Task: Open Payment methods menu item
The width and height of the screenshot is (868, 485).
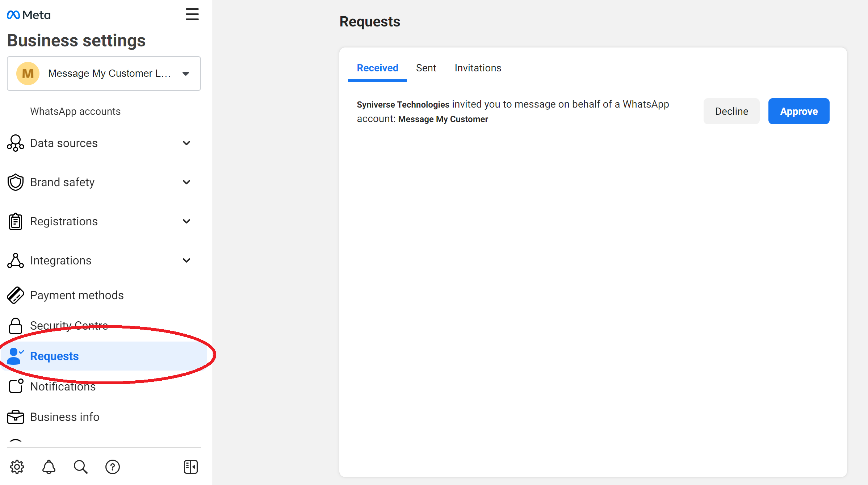Action: pyautogui.click(x=104, y=295)
